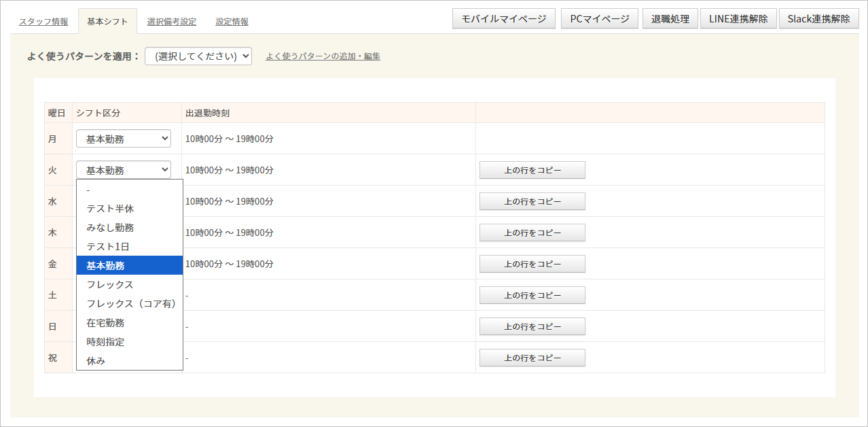Click the LINE連携解除 button

[738, 19]
